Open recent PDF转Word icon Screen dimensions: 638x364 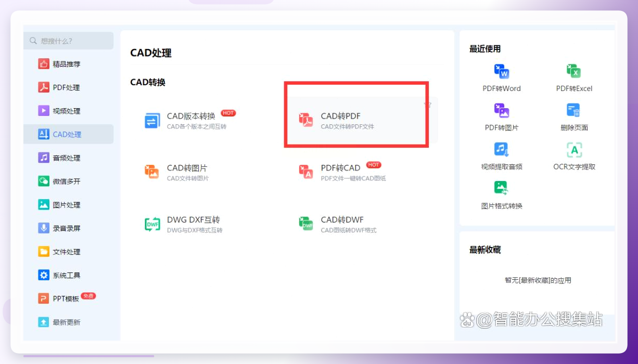[502, 71]
